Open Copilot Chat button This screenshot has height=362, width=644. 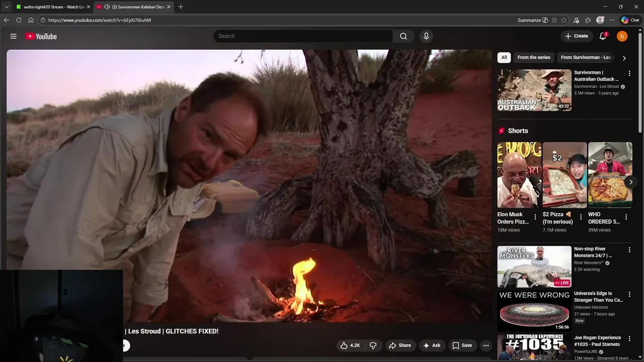(630, 20)
